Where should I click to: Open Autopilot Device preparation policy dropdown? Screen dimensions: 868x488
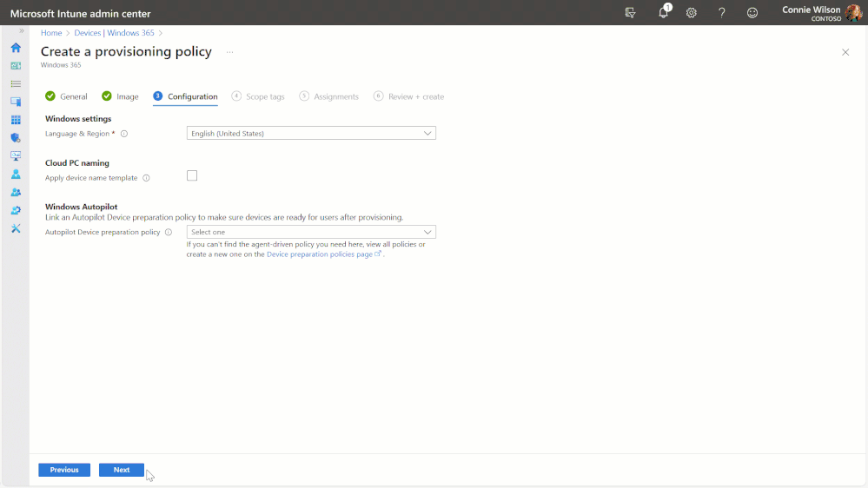(x=311, y=232)
